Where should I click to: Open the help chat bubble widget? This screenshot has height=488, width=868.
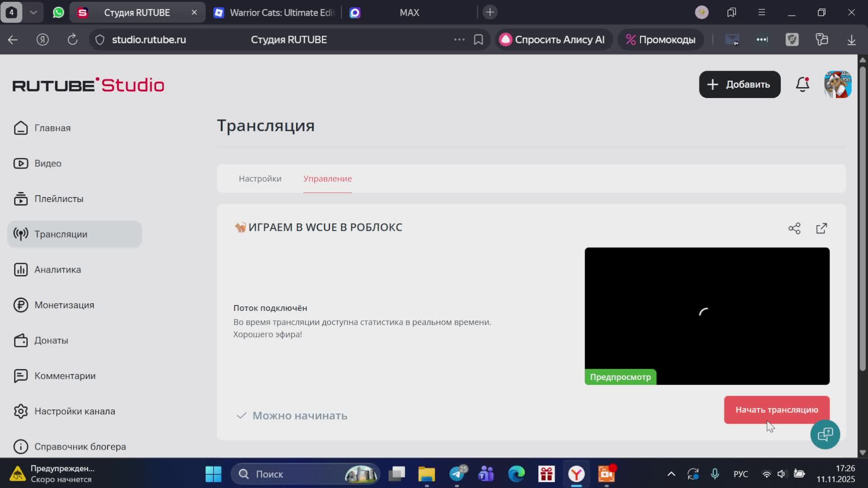point(825,434)
